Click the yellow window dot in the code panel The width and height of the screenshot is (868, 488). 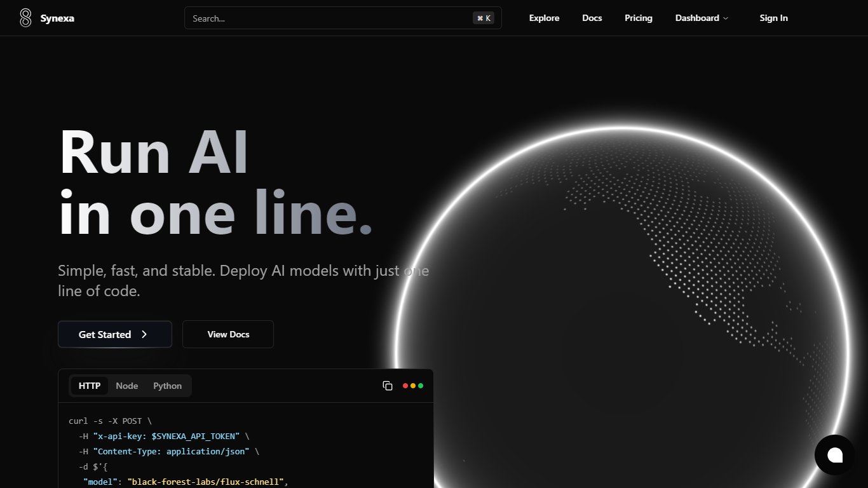click(413, 386)
